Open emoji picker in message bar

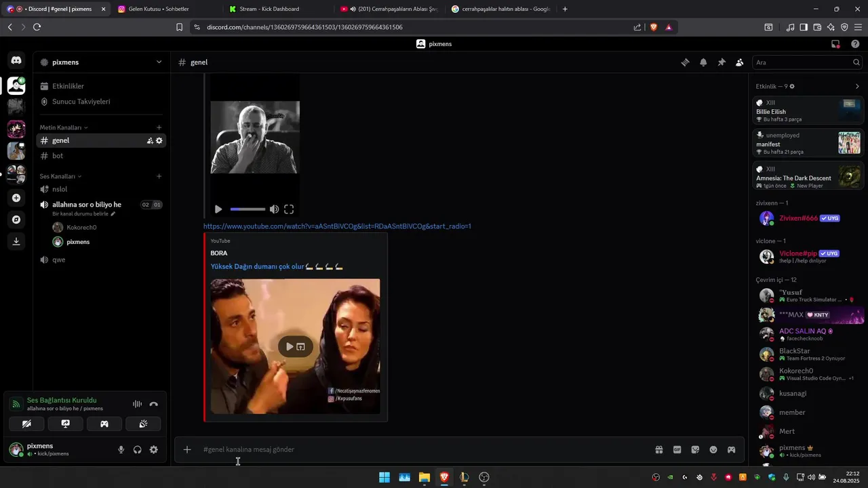point(713,449)
